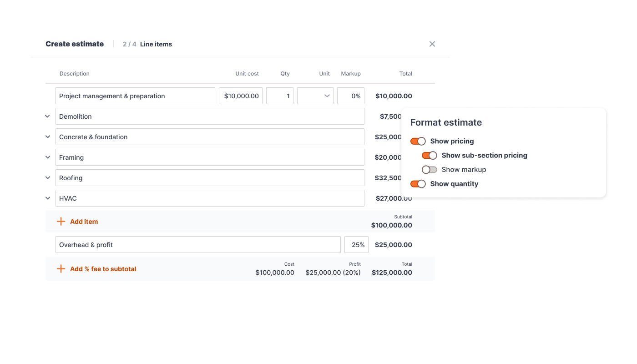637x364 pixels.
Task: Click Add % fee to subtotal
Action: pyautogui.click(x=103, y=269)
